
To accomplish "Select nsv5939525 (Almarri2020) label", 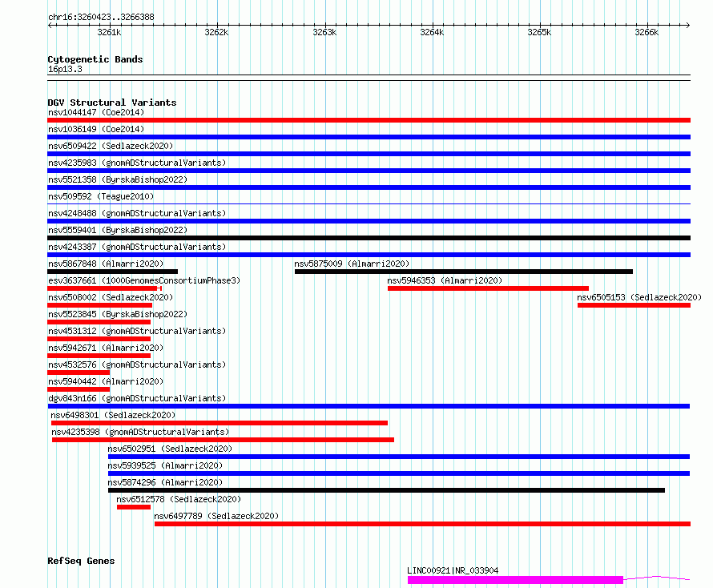I will click(x=165, y=465).
